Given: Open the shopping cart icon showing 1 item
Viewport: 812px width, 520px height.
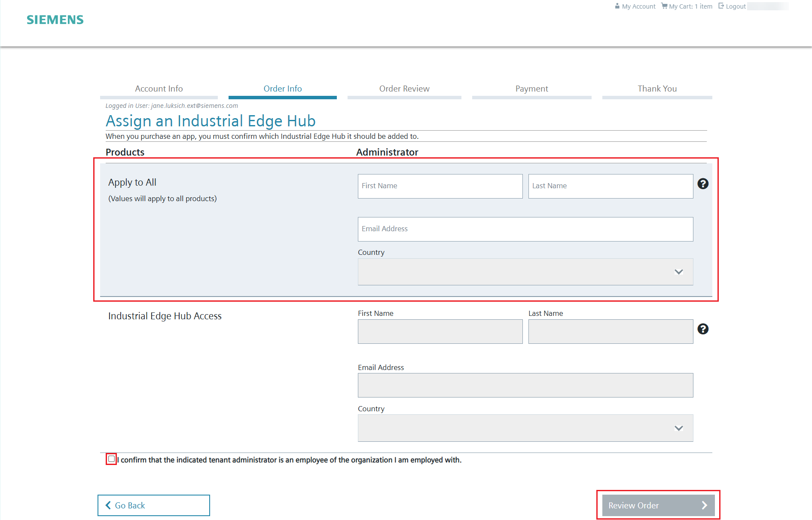Looking at the screenshot, I should point(665,6).
